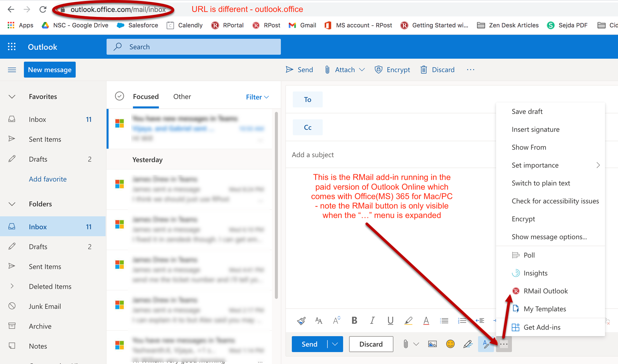Image resolution: width=618 pixels, height=364 pixels.
Task: Click the format painter icon
Action: (301, 321)
